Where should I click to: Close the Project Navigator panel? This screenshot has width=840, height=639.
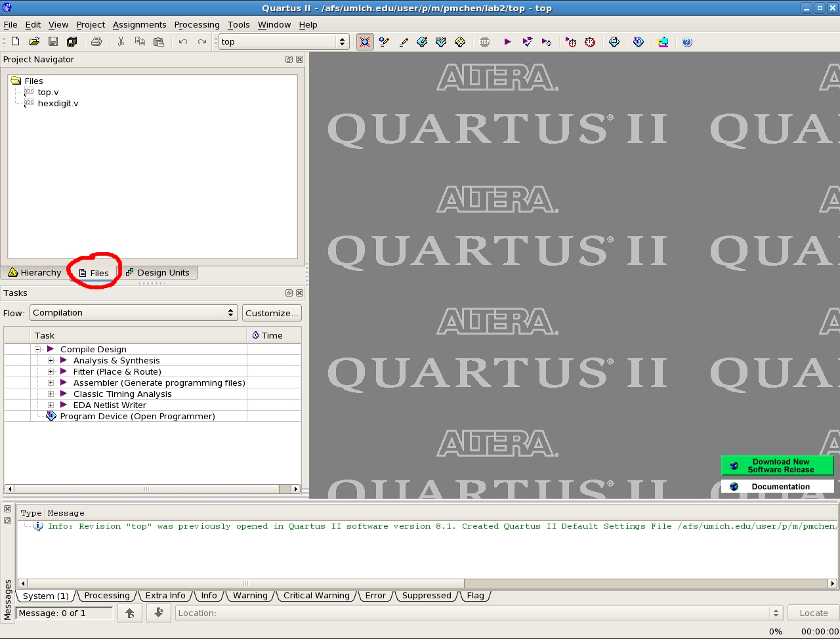[300, 59]
